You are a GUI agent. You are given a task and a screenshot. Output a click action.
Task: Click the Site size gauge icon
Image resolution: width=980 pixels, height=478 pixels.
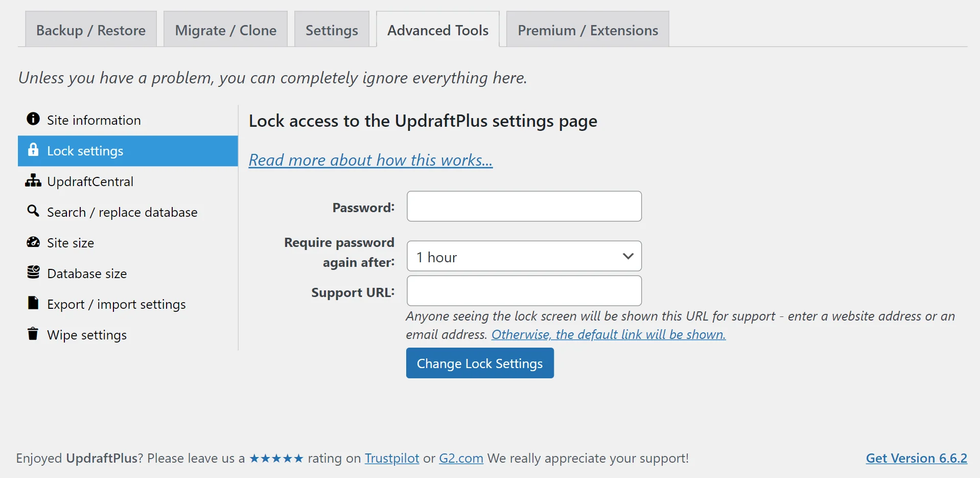pos(33,242)
